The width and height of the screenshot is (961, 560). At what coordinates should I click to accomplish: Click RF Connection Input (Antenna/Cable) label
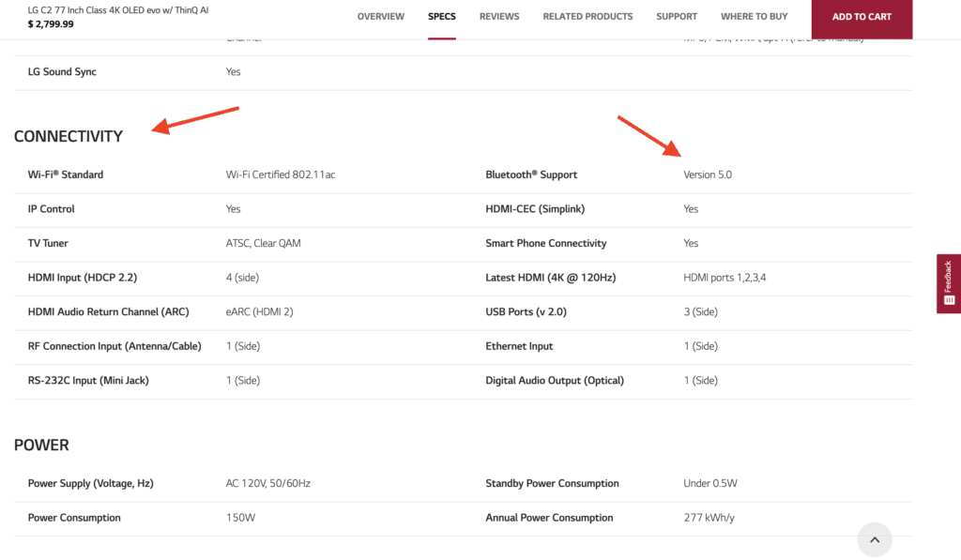[x=114, y=346]
